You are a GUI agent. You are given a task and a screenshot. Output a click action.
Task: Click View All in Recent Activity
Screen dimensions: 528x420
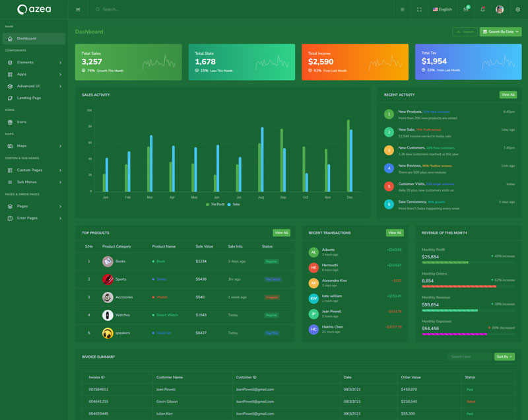click(x=508, y=95)
